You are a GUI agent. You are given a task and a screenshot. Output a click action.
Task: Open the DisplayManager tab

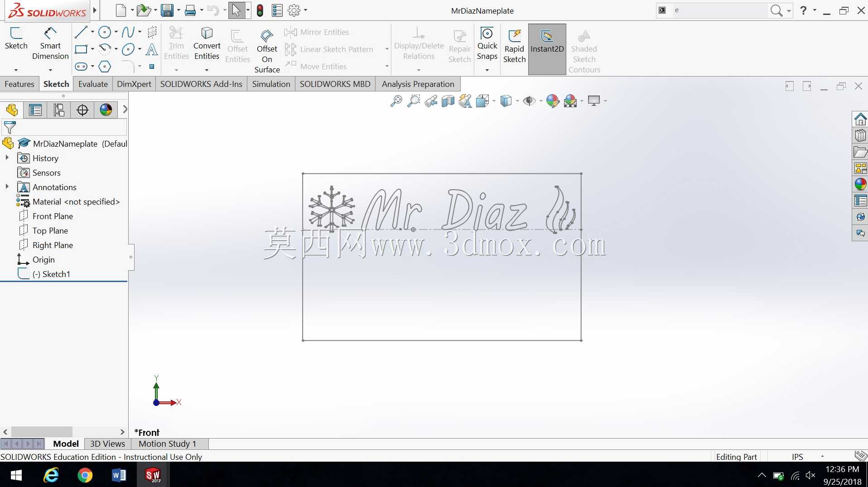106,110
